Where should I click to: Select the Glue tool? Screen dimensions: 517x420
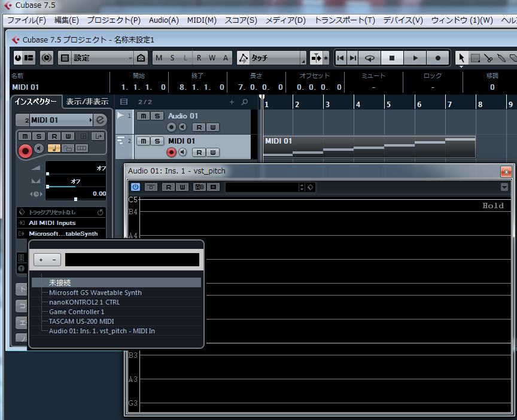pos(501,58)
